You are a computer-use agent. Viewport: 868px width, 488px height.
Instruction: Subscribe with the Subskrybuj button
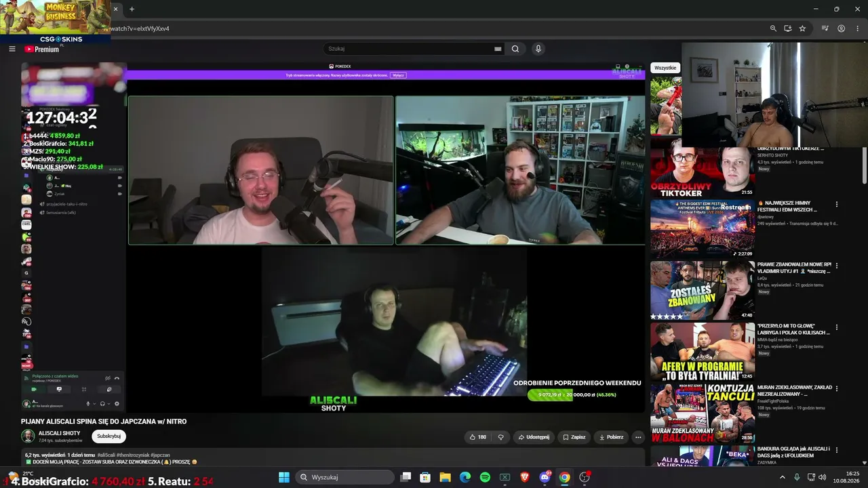click(108, 436)
